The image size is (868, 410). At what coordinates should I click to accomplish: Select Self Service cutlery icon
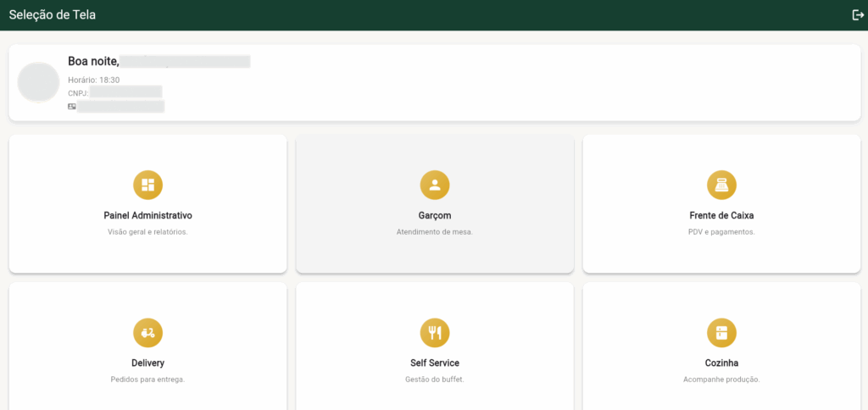[x=435, y=333]
